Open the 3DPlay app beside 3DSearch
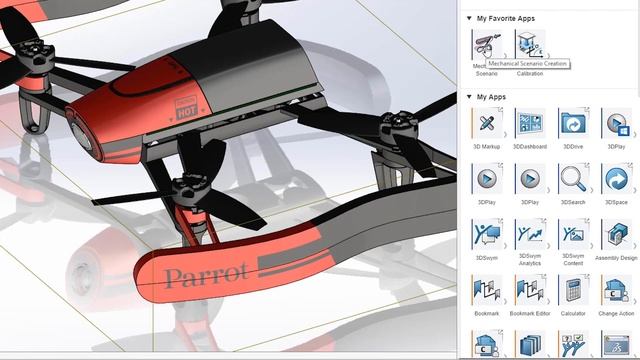This screenshot has height=360, width=640. pos(530,179)
